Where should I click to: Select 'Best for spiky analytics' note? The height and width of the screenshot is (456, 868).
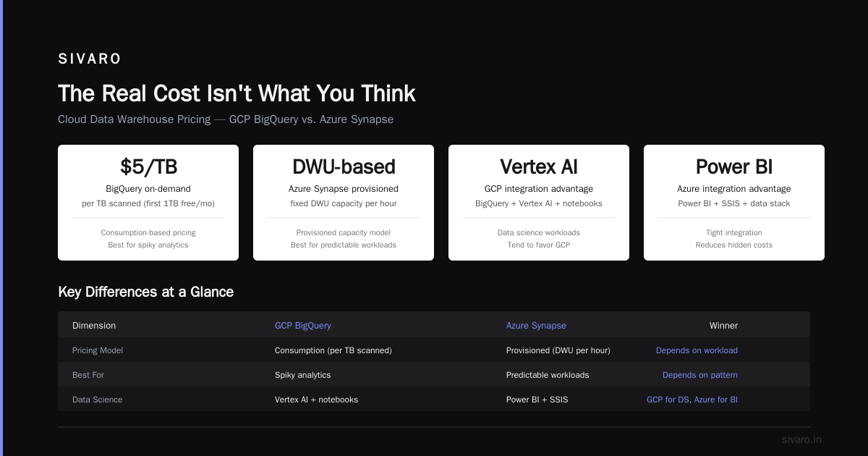[x=148, y=245]
